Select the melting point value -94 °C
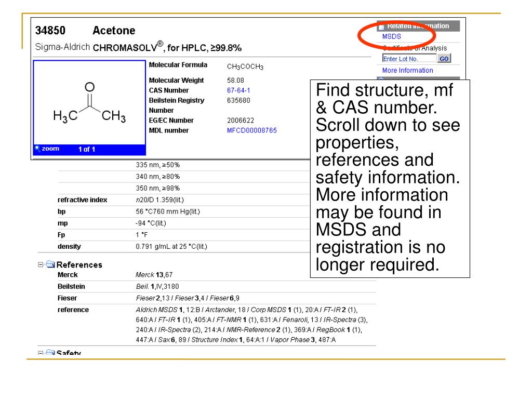Viewport: 532px width, 399px height. [151, 223]
